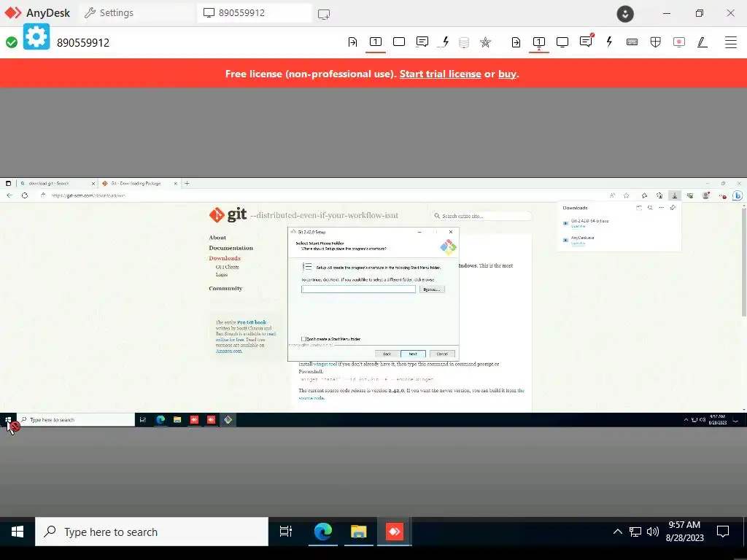Open the chat icon with red badge
This screenshot has width=747, height=560.
[x=586, y=42]
